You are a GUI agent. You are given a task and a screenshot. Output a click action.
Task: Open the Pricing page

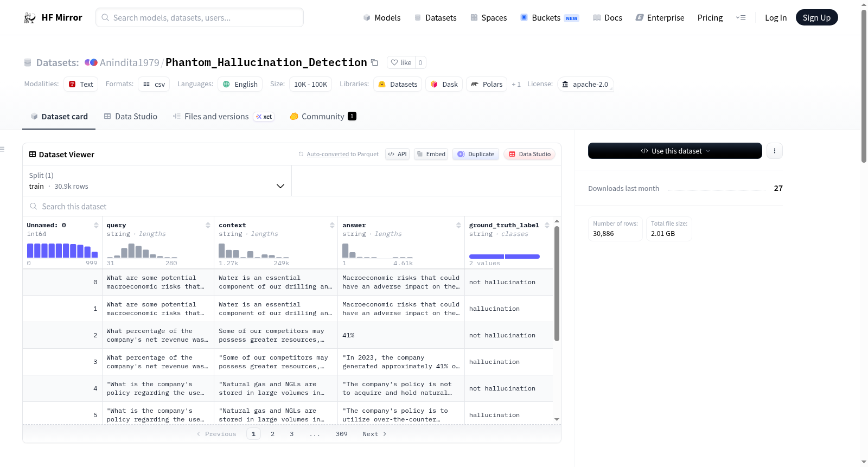[710, 18]
